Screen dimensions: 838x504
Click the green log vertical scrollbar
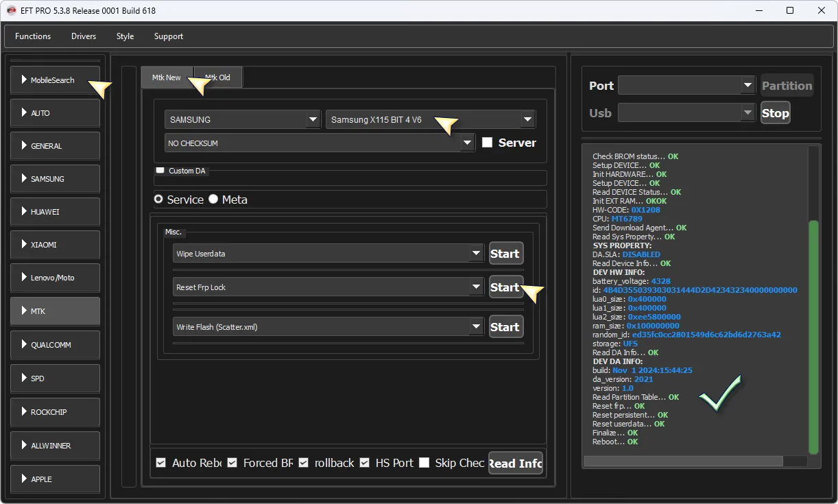tap(813, 336)
